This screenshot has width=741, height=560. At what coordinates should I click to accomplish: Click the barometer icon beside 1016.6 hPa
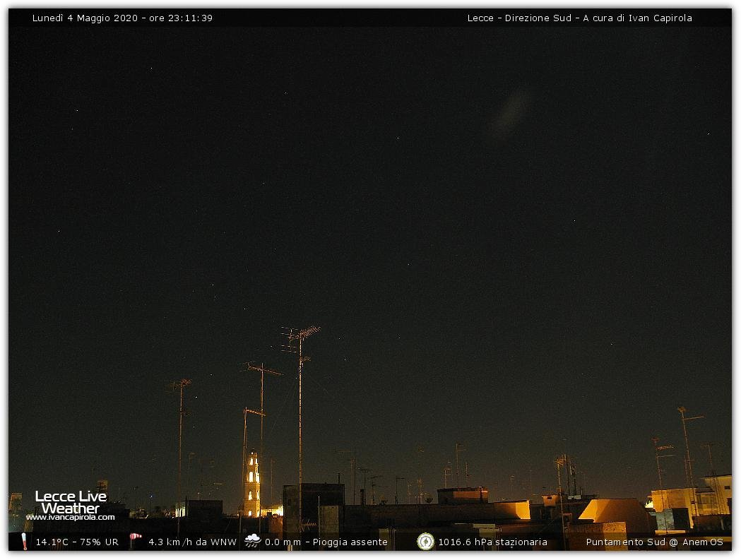click(x=425, y=542)
